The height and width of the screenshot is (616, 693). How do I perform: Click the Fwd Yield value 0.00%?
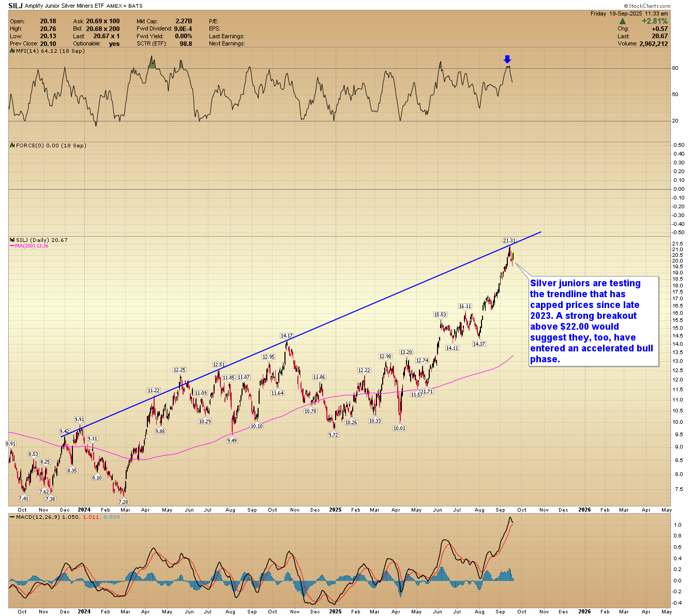click(x=184, y=36)
